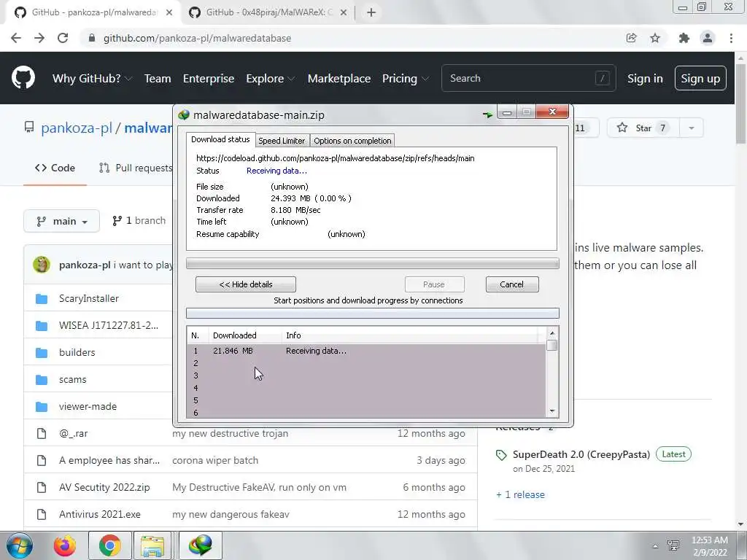
Task: Click the download progress bar
Action: click(x=373, y=263)
